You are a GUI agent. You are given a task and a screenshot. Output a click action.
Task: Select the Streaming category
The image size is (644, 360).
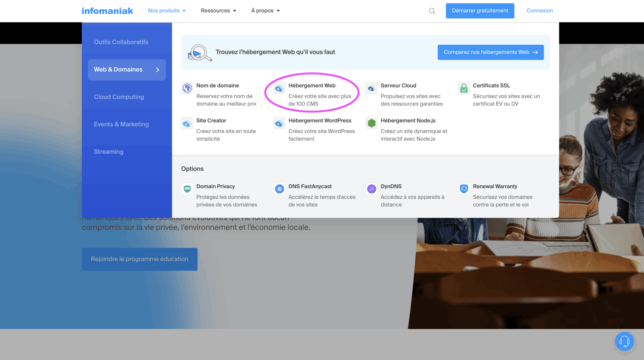click(x=109, y=152)
